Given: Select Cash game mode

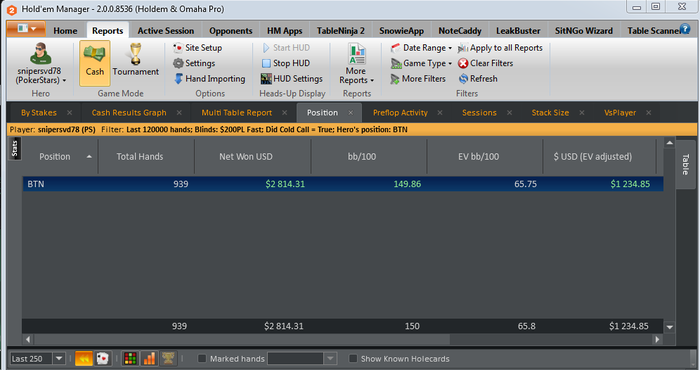Looking at the screenshot, I should [95, 63].
